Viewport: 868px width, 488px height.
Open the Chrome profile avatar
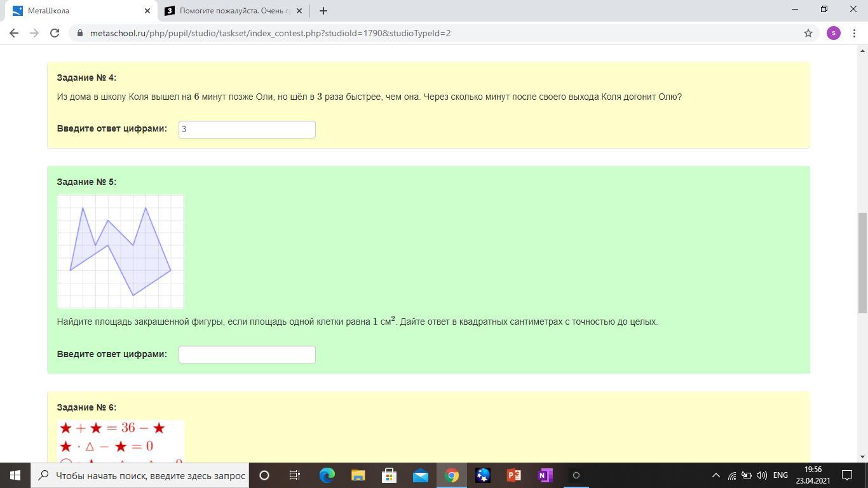pos(834,33)
